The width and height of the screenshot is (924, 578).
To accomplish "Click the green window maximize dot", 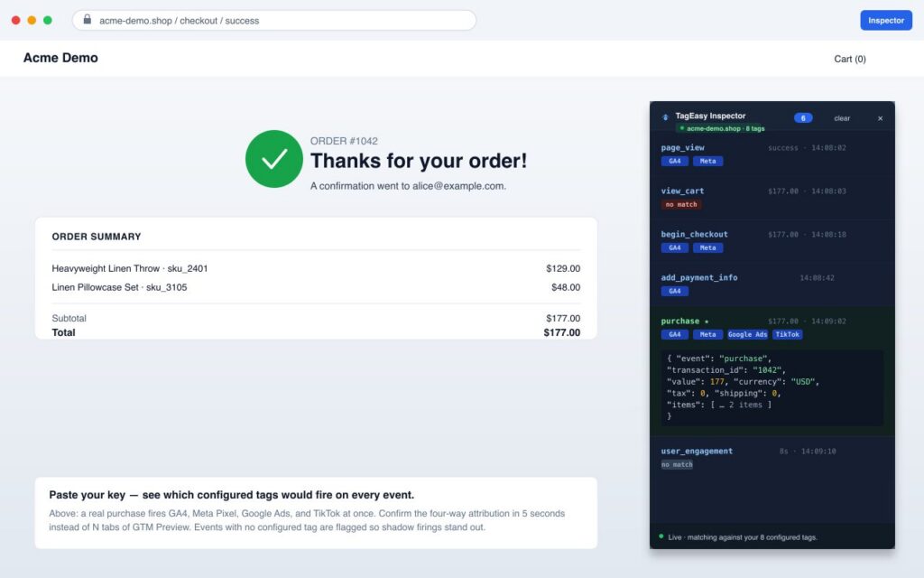I will 48,20.
